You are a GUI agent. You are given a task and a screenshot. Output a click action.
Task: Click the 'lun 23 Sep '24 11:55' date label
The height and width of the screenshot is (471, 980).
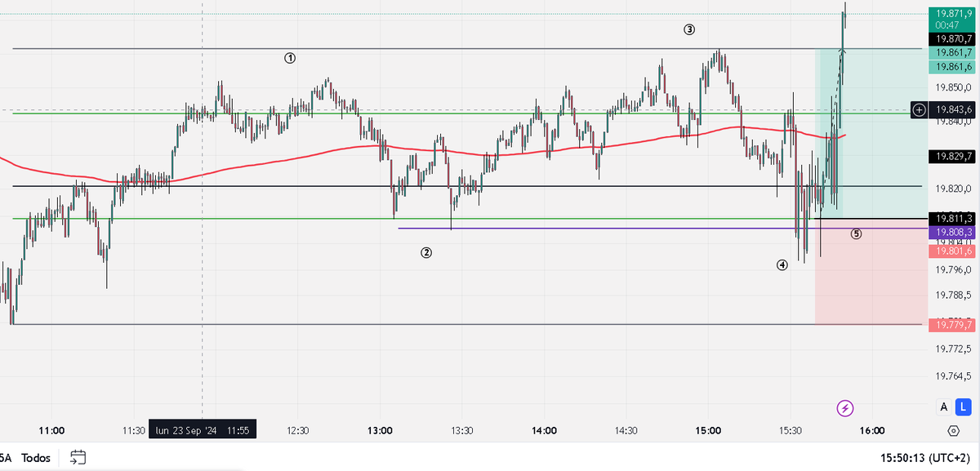click(x=203, y=430)
